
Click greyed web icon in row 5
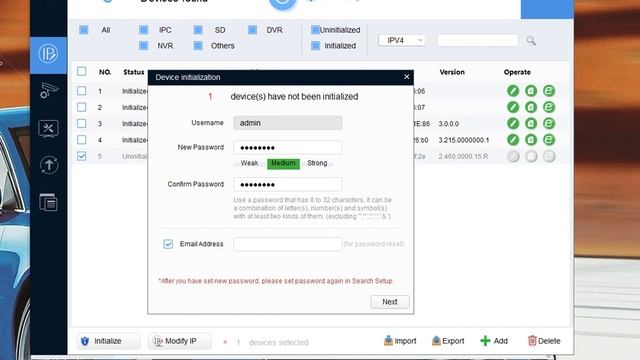click(549, 156)
